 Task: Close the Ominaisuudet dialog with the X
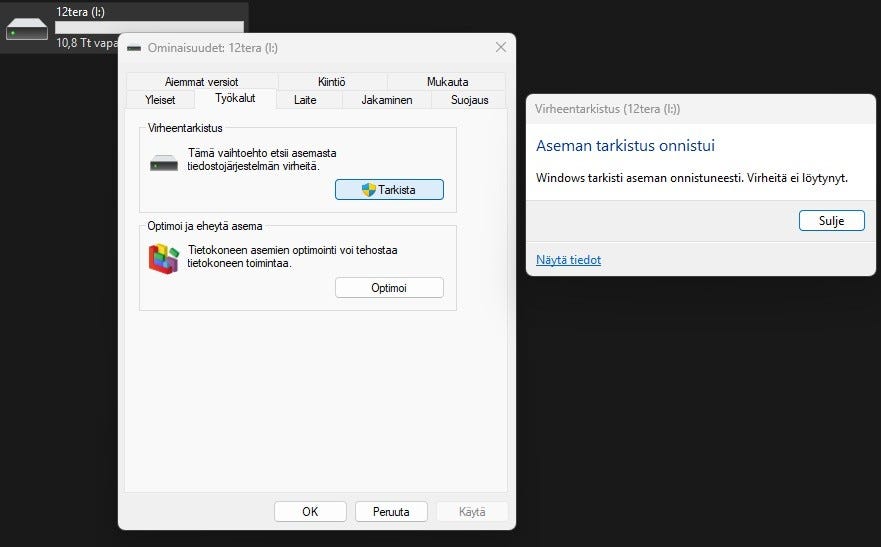coord(501,48)
